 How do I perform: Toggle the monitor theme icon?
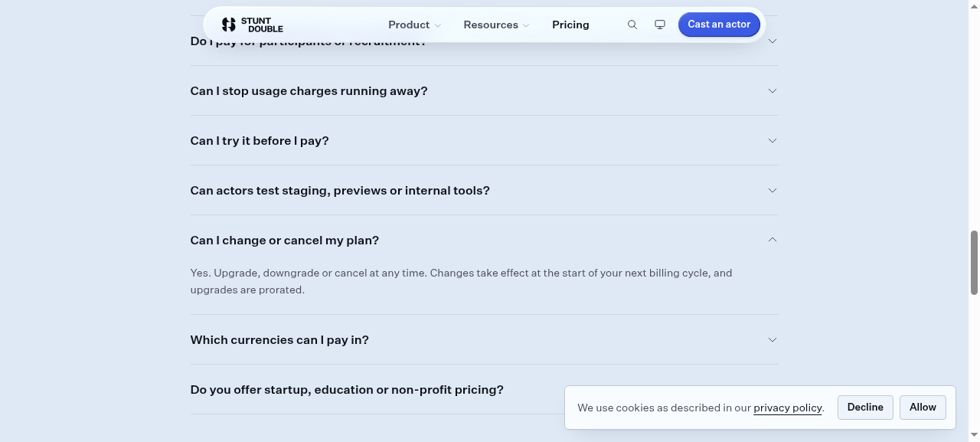click(x=660, y=25)
